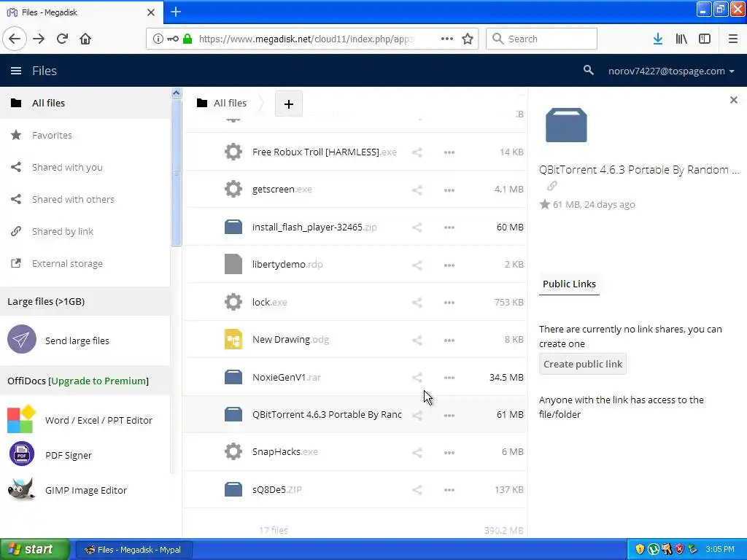Open more actions for lock.exe
Image resolution: width=747 pixels, height=560 pixels.
click(449, 303)
